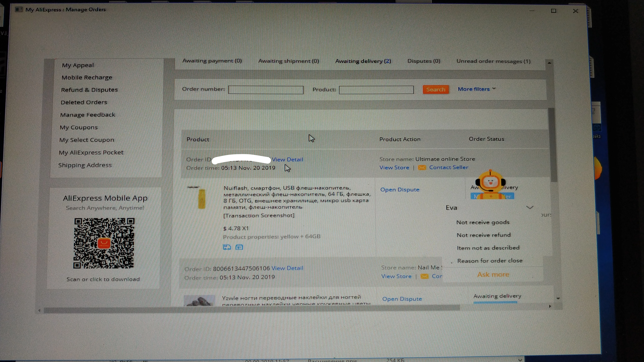This screenshot has height=362, width=644.
Task: Focus the Order number input field
Action: (x=266, y=90)
